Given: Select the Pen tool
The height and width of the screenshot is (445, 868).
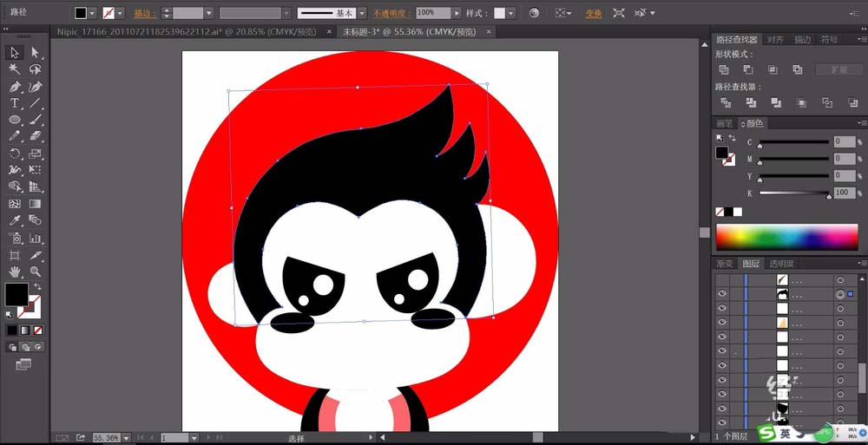Looking at the screenshot, I should (x=15, y=87).
